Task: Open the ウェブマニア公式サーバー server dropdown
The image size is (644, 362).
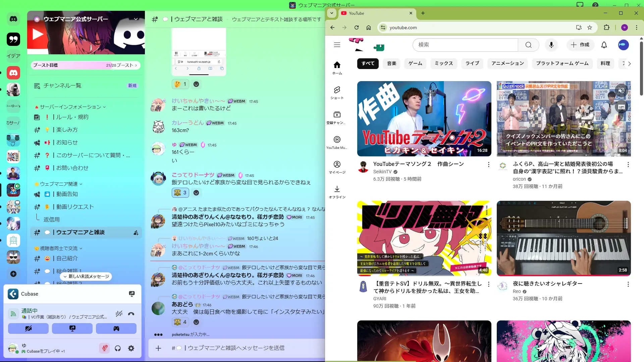Action: tap(136, 19)
